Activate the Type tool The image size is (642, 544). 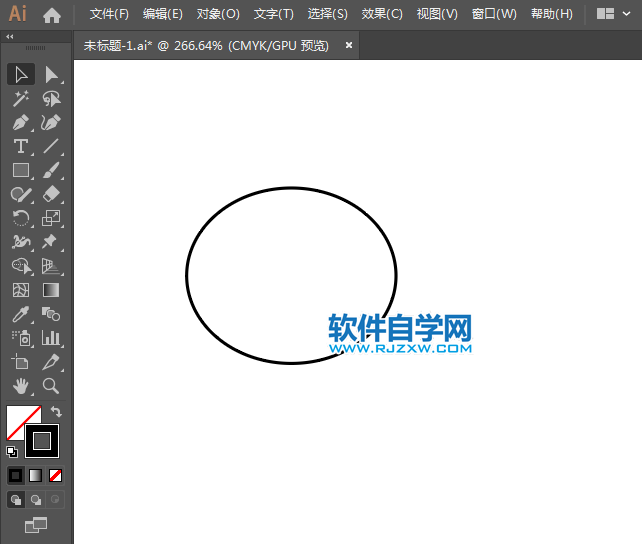20,147
